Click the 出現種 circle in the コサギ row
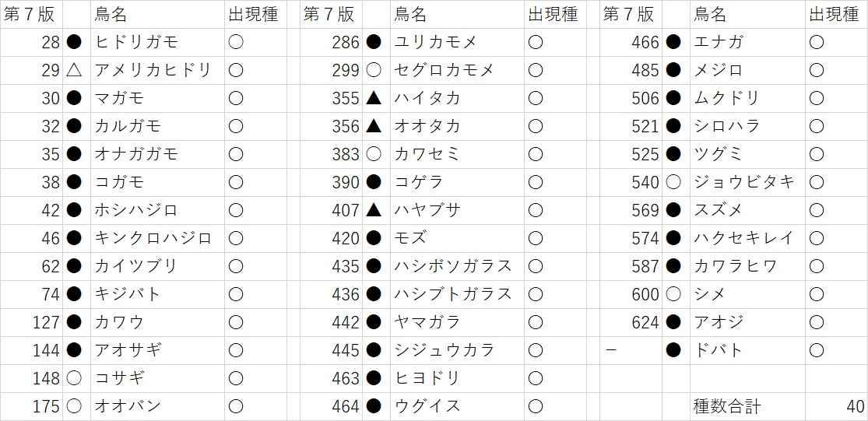Viewport: 868px width, 421px height. point(236,378)
